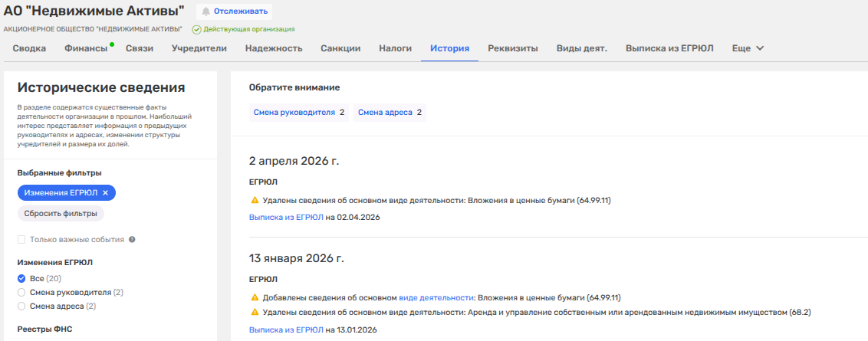The image size is (868, 341).
Task: Click the bell icon next to Отслеживать
Action: (x=206, y=11)
